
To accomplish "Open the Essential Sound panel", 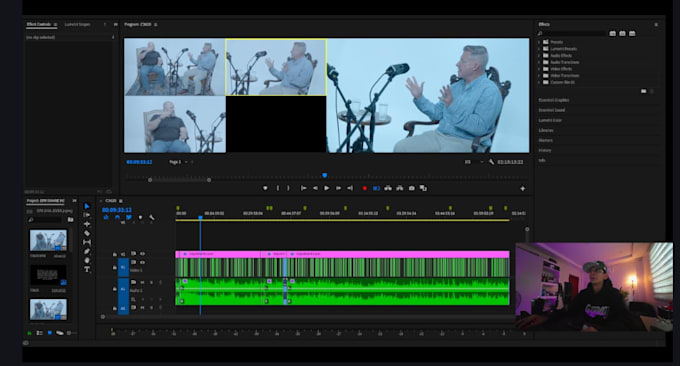I will (552, 110).
